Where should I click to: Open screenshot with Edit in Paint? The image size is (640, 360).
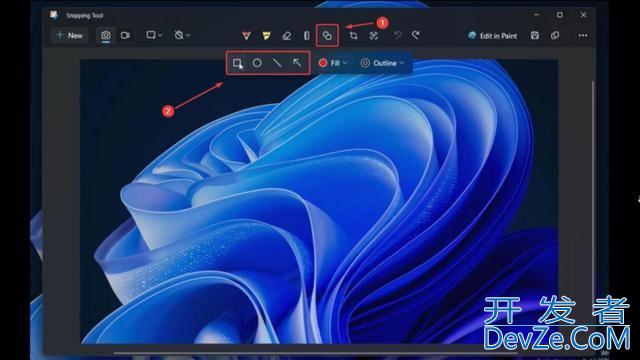point(493,36)
